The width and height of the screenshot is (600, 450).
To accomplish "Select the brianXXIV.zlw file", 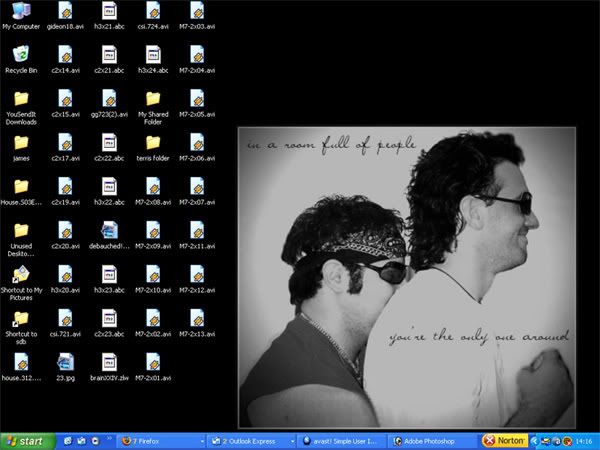I will [x=108, y=361].
